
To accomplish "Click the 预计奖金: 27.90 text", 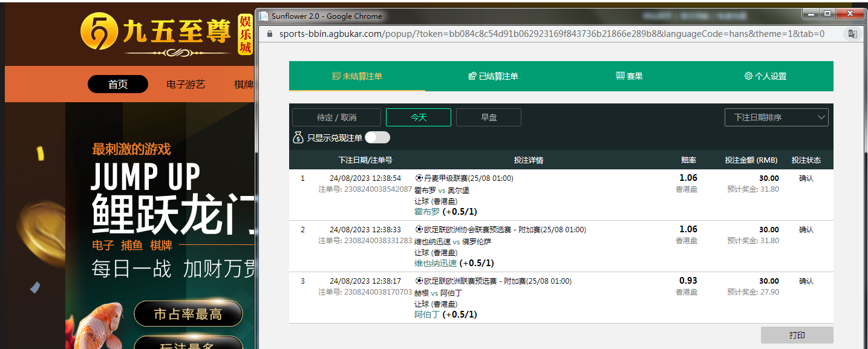I will [752, 292].
